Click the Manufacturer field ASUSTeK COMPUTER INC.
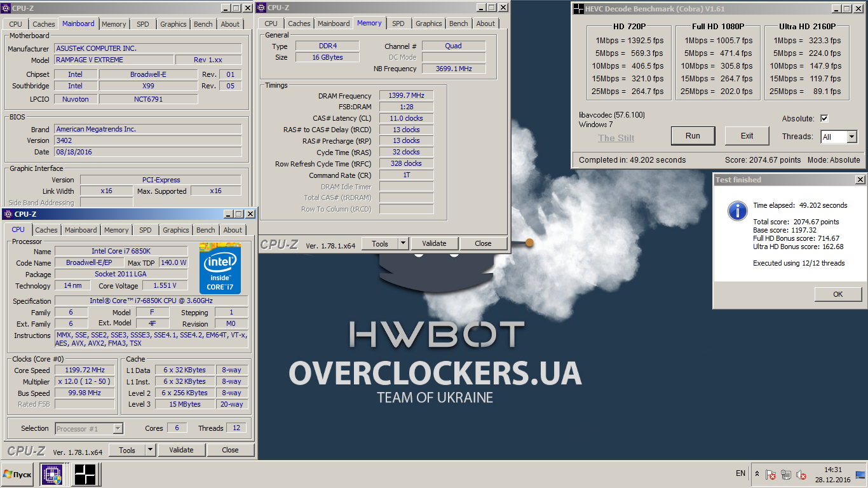 (x=147, y=48)
